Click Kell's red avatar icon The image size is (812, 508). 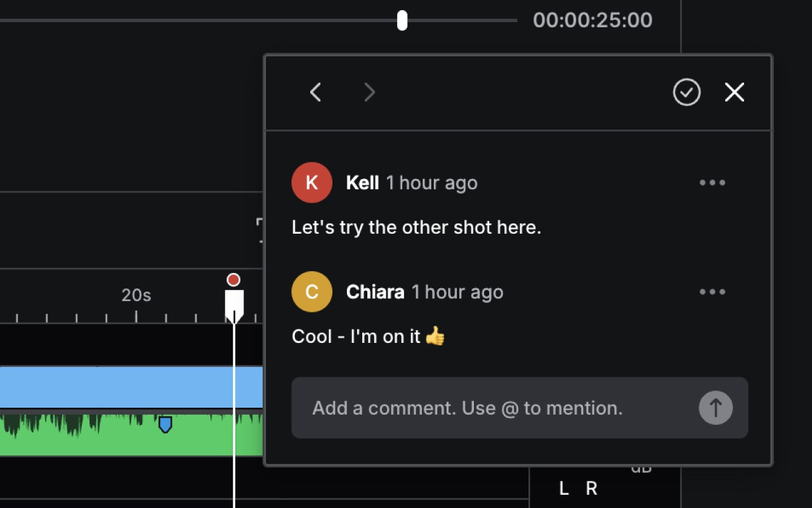point(311,182)
